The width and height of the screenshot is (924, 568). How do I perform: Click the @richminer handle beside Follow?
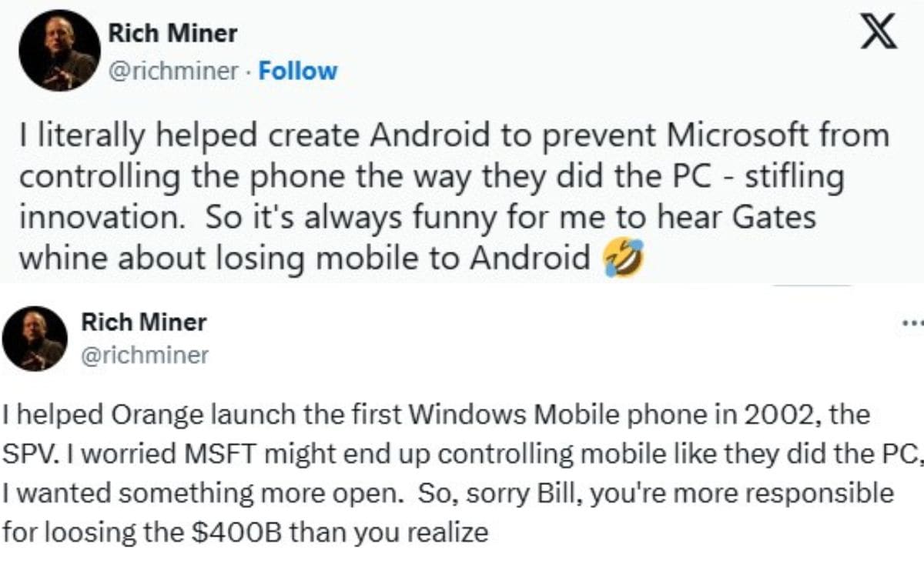pos(172,71)
